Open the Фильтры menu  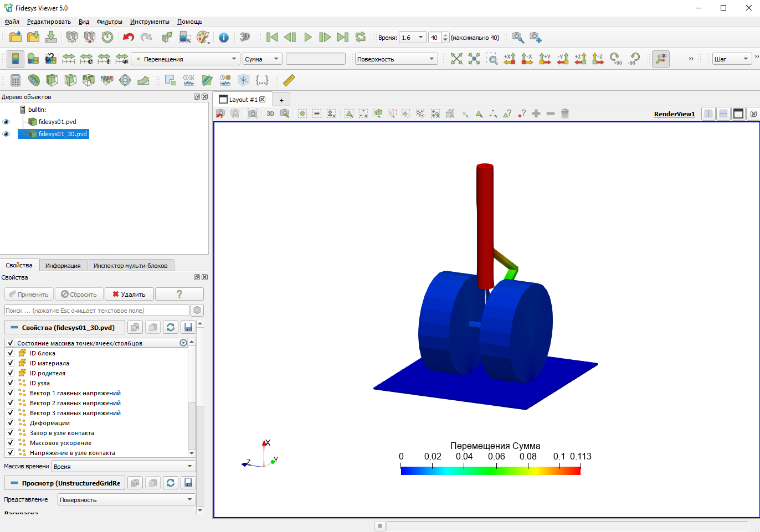coord(109,22)
